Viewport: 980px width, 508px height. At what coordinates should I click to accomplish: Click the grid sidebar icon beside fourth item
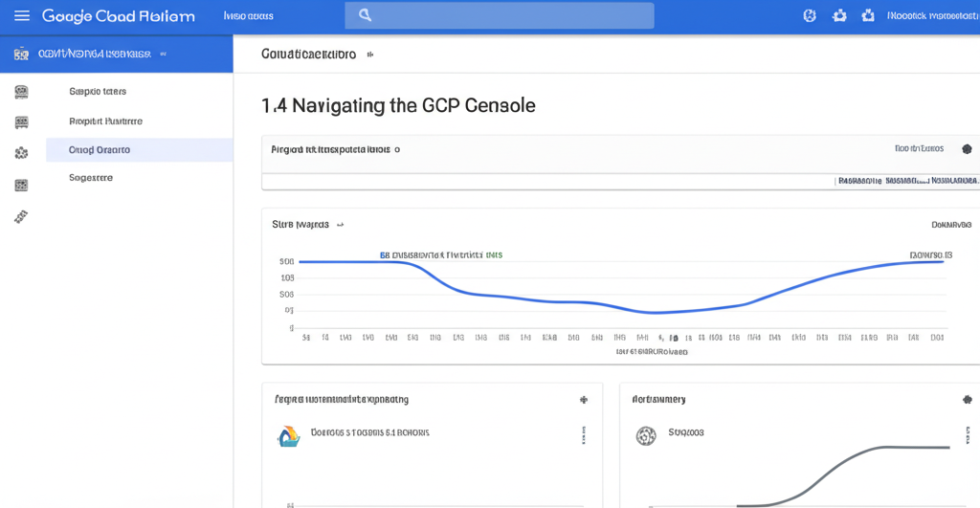coord(21,185)
